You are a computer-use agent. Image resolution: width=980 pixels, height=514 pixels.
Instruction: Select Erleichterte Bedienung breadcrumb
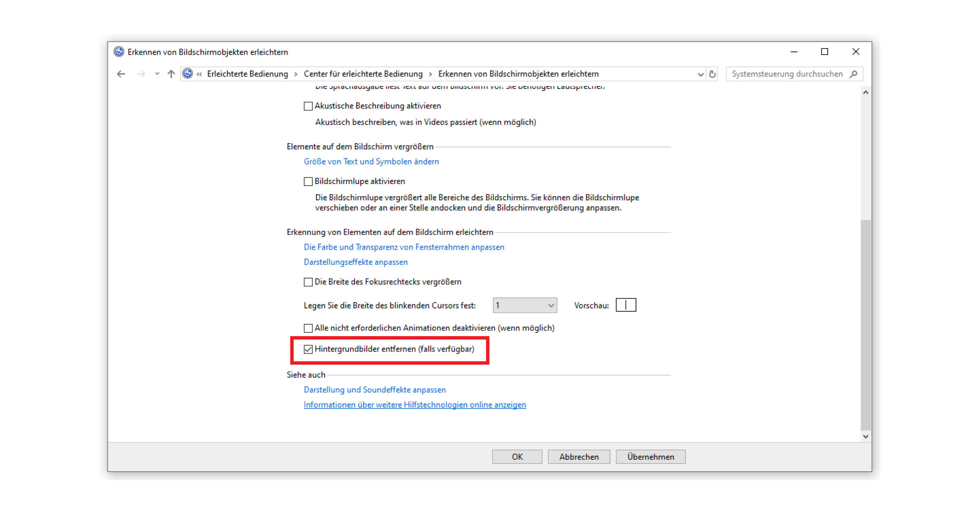pos(247,74)
